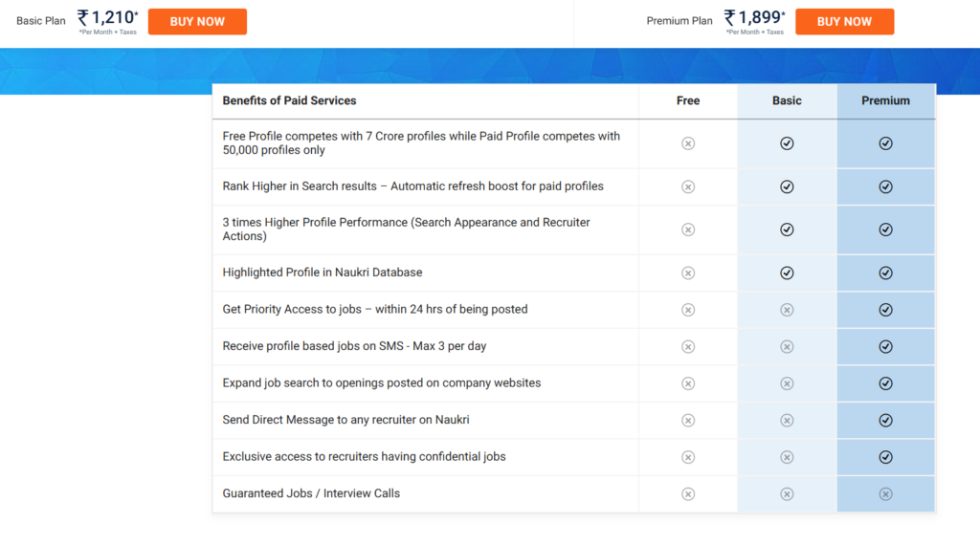Click Premium checkmark for Priority Access row
The height and width of the screenshot is (546, 980).
coord(885,310)
